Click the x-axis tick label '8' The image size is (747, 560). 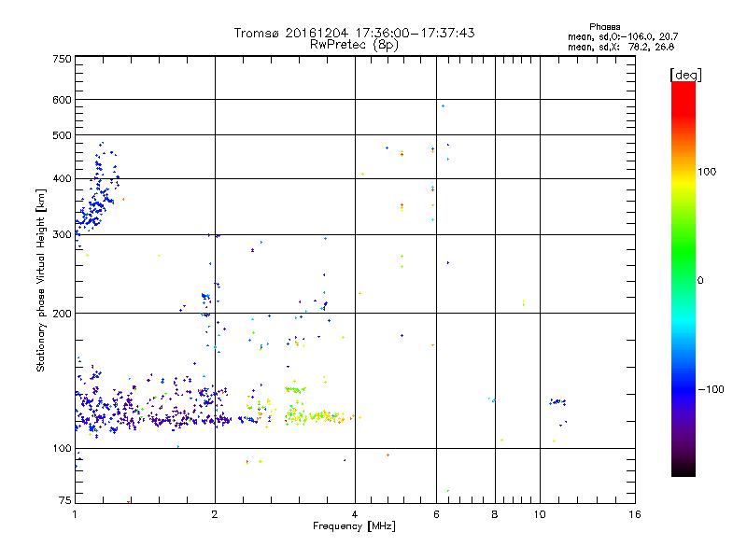pos(495,514)
